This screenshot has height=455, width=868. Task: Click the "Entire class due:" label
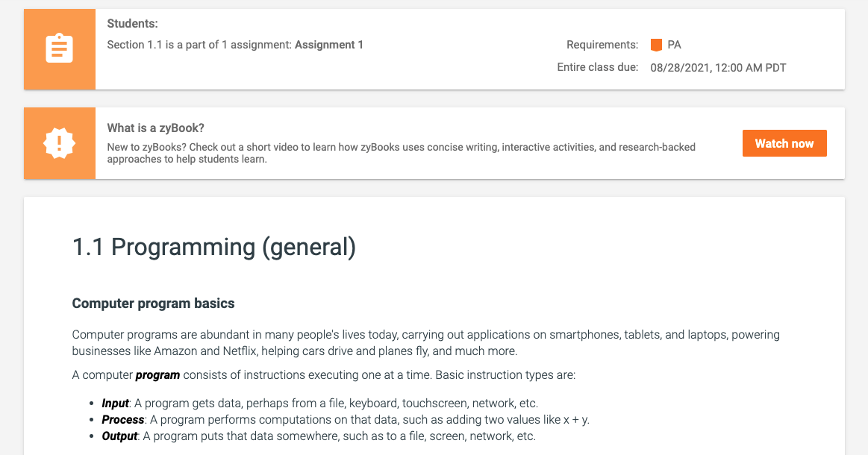597,67
